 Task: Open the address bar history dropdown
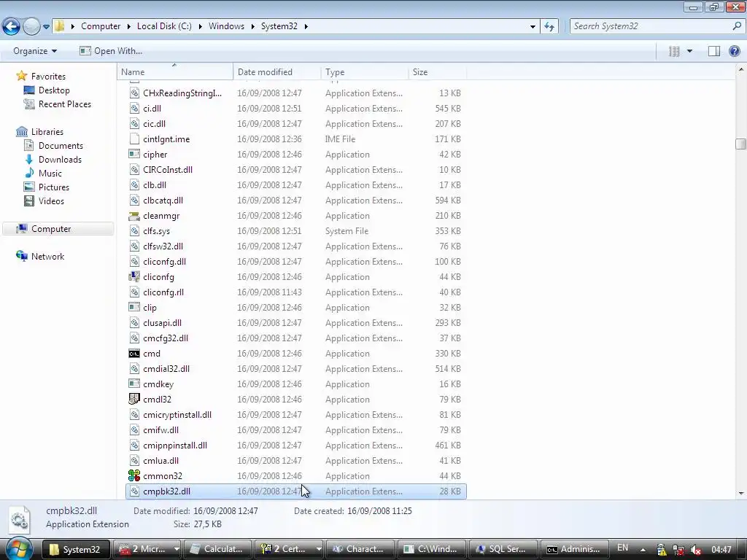point(533,27)
